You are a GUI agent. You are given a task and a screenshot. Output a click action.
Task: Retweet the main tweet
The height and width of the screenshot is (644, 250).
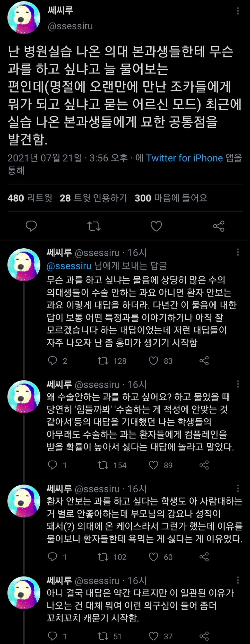click(94, 226)
